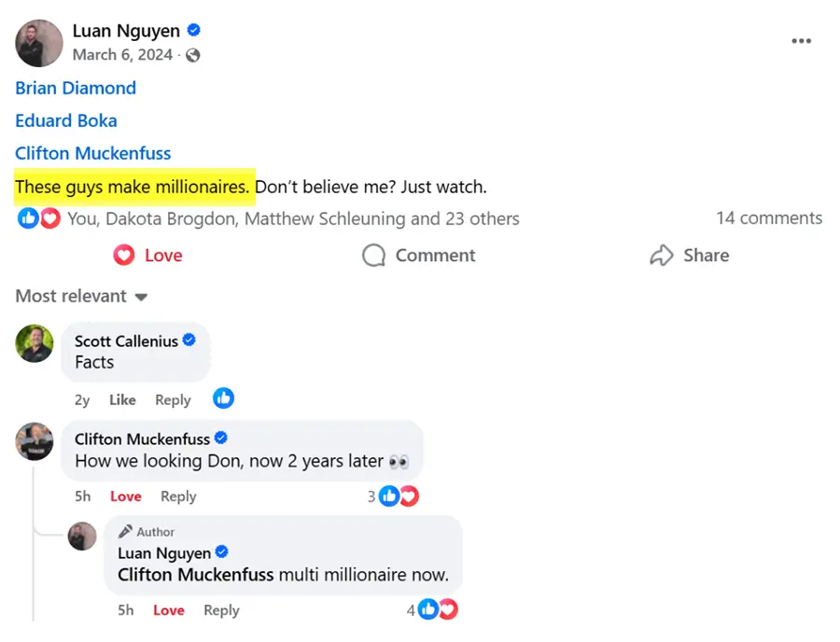Open the March 6, 2024 post timestamp
This screenshot has width=840, height=642.
pyautogui.click(x=122, y=55)
